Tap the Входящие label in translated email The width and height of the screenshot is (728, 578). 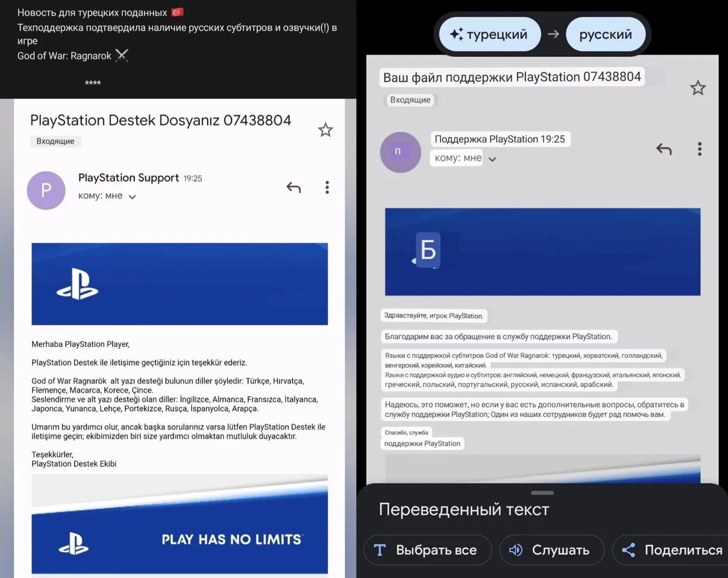coord(410,100)
